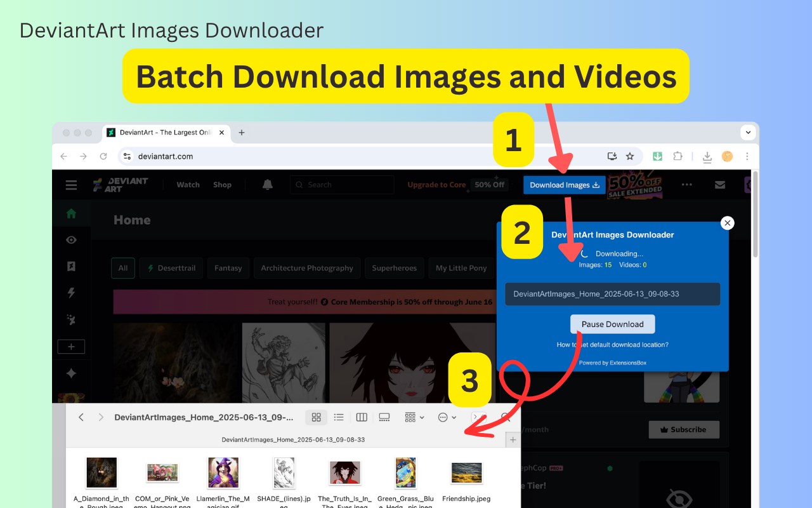812x508 pixels.
Task: Open DeviantArt messages envelope icon
Action: (720, 185)
